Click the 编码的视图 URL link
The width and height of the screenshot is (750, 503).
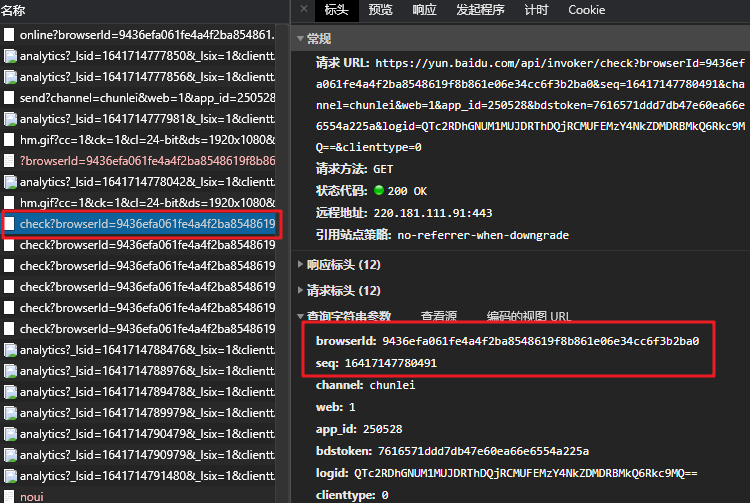pyautogui.click(x=529, y=316)
